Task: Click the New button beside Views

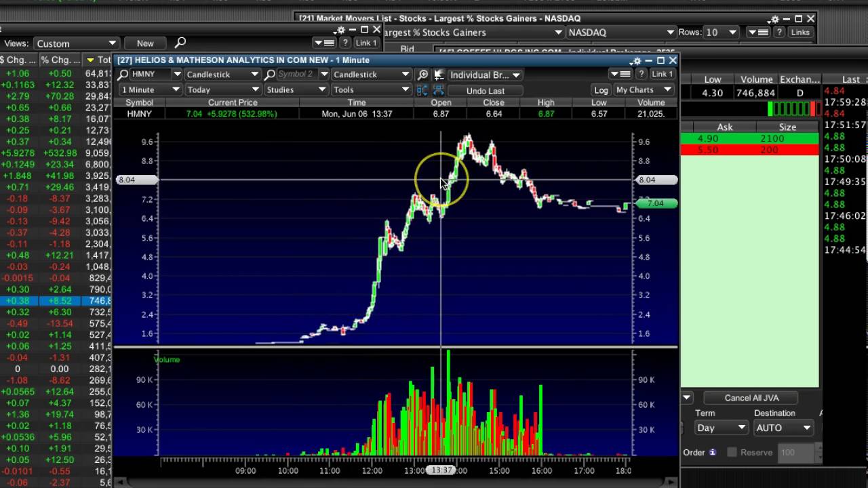Action: point(145,43)
